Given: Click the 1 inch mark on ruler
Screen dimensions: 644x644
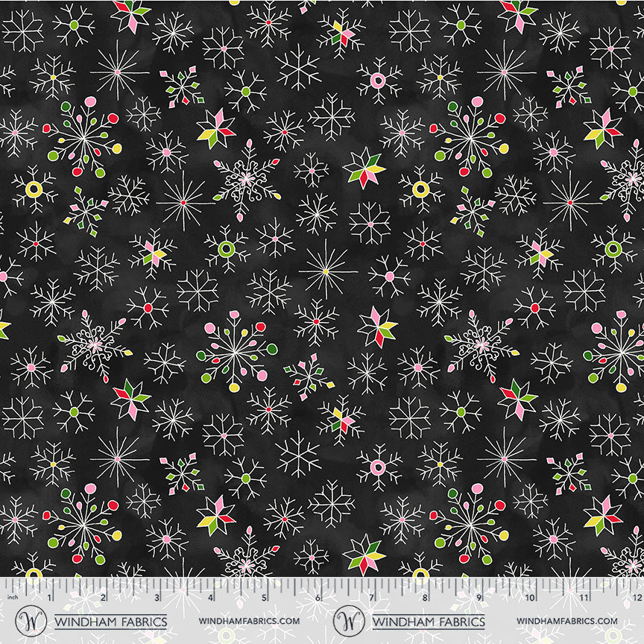Looking at the screenshot, I should 50,597.
